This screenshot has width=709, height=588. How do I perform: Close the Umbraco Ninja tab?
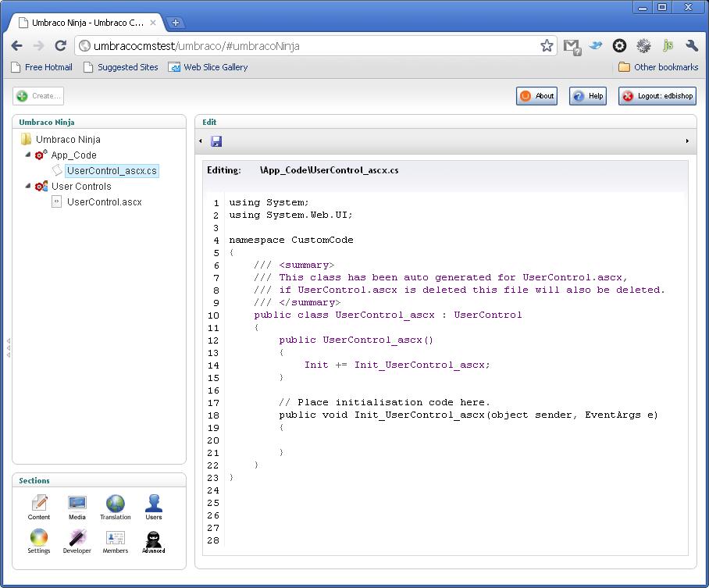click(x=153, y=23)
